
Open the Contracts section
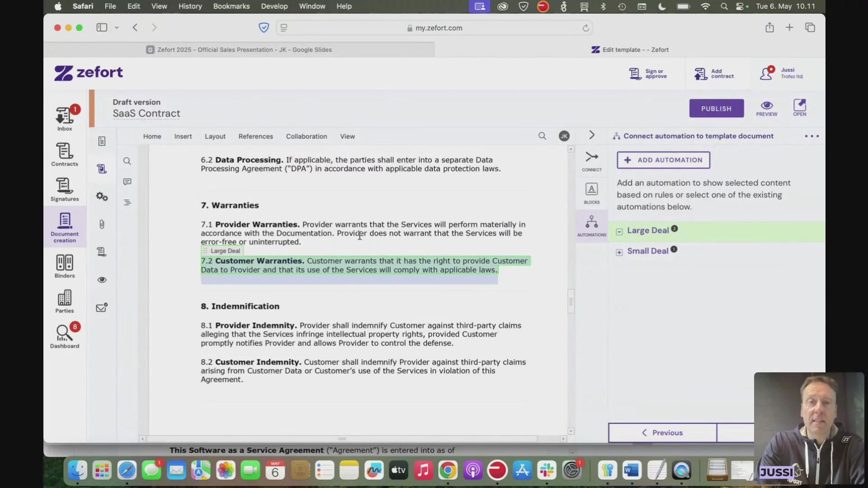(x=65, y=155)
